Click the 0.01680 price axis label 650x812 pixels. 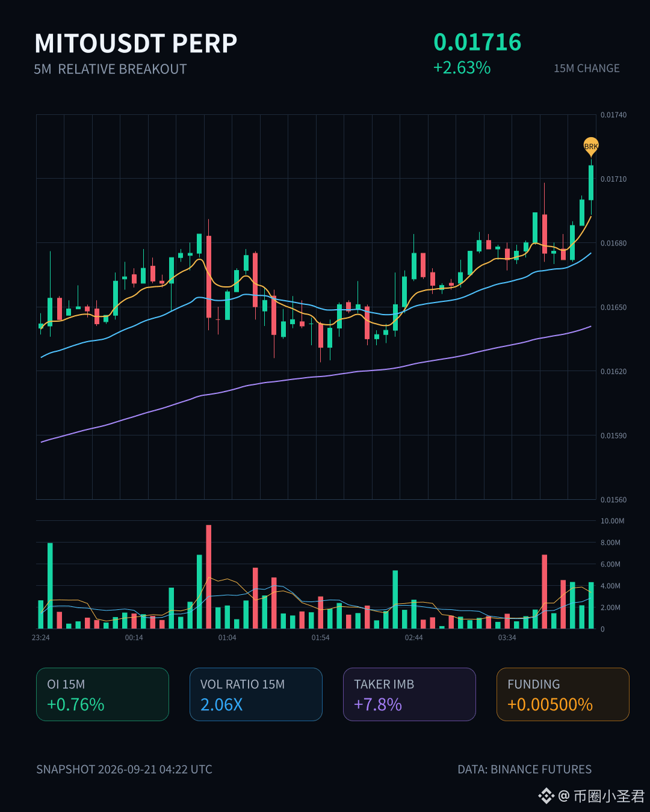click(613, 243)
